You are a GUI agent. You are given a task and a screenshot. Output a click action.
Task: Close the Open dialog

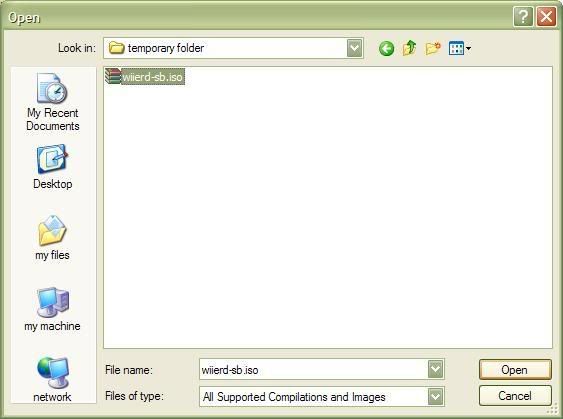(x=546, y=17)
